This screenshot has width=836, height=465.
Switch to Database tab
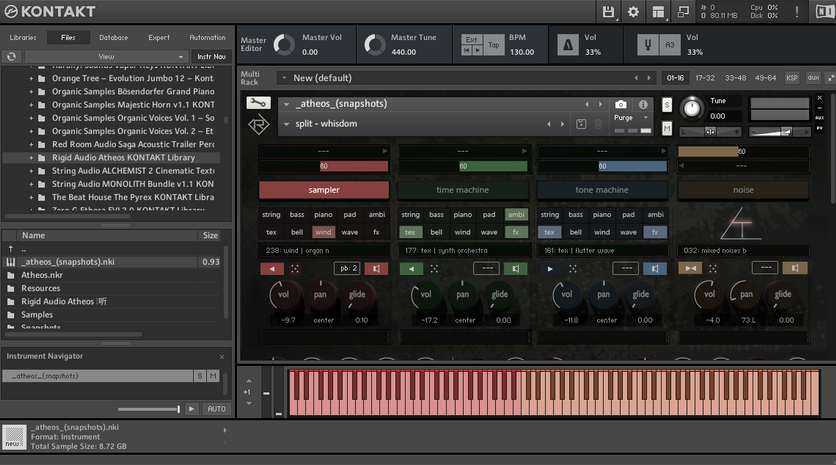click(114, 38)
